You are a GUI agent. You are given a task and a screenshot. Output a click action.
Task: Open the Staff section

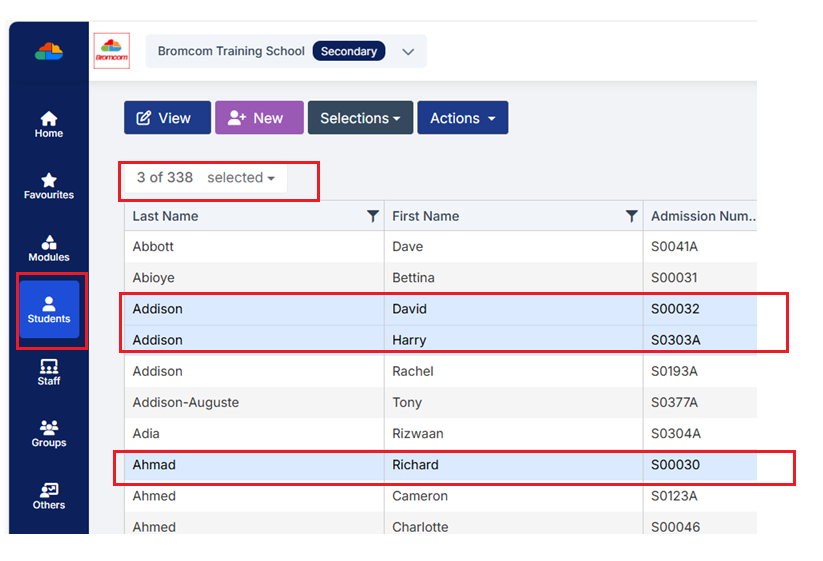click(48, 372)
